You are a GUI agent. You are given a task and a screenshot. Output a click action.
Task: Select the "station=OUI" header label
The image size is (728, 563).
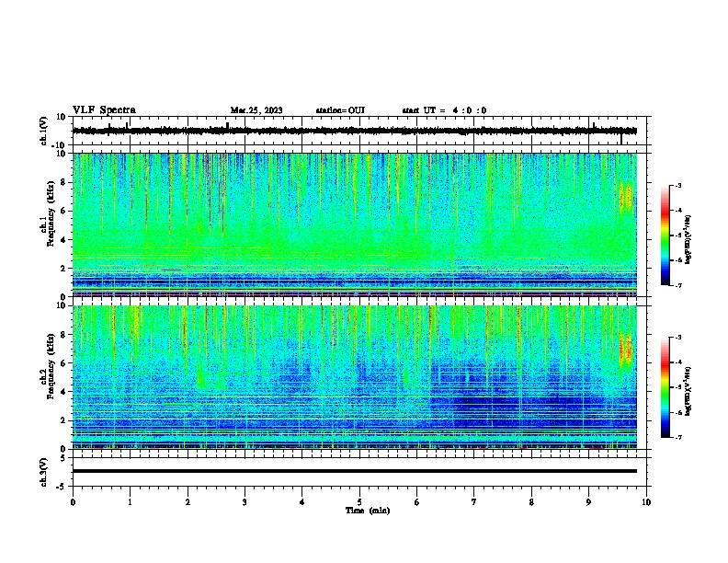click(340, 110)
